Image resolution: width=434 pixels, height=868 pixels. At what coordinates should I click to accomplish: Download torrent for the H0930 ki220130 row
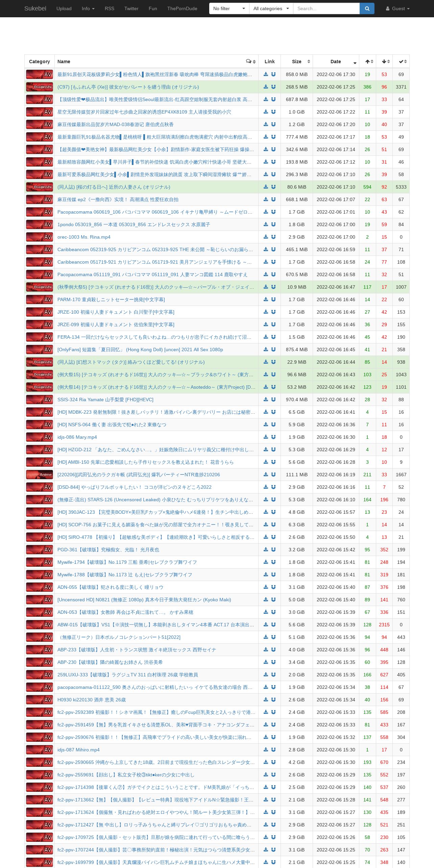266,700
